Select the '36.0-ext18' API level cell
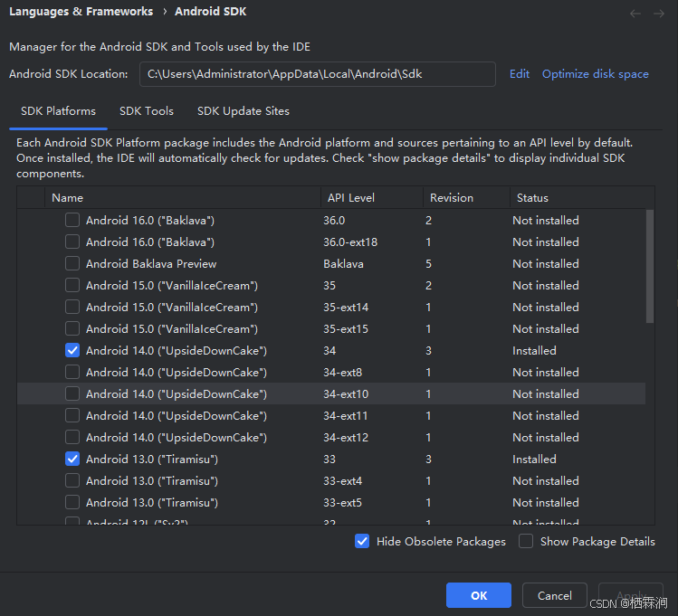Image resolution: width=678 pixels, height=616 pixels. pos(350,242)
